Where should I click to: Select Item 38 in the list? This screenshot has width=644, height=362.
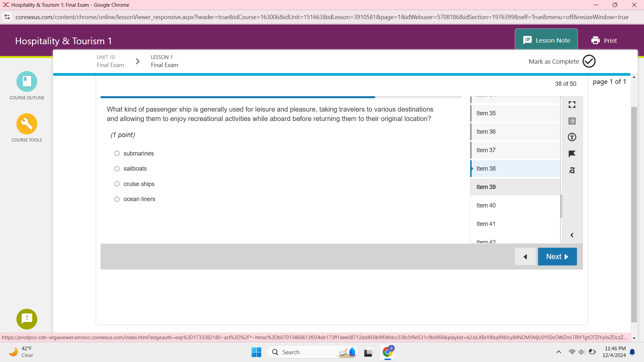515,169
